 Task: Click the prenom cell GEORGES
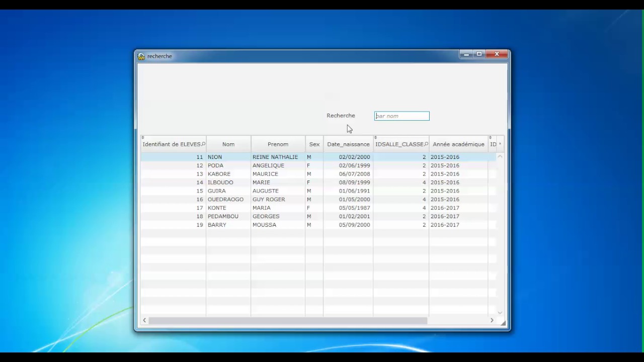(278, 216)
